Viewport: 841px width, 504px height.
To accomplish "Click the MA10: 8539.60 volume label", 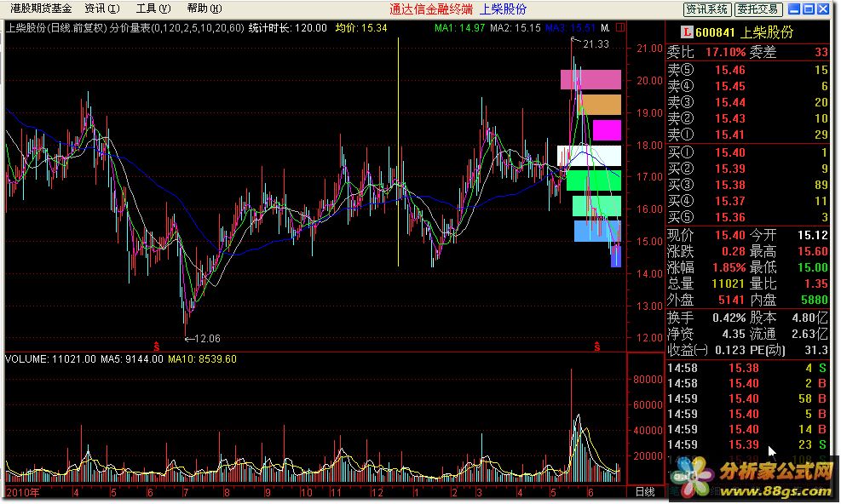I will coord(202,359).
